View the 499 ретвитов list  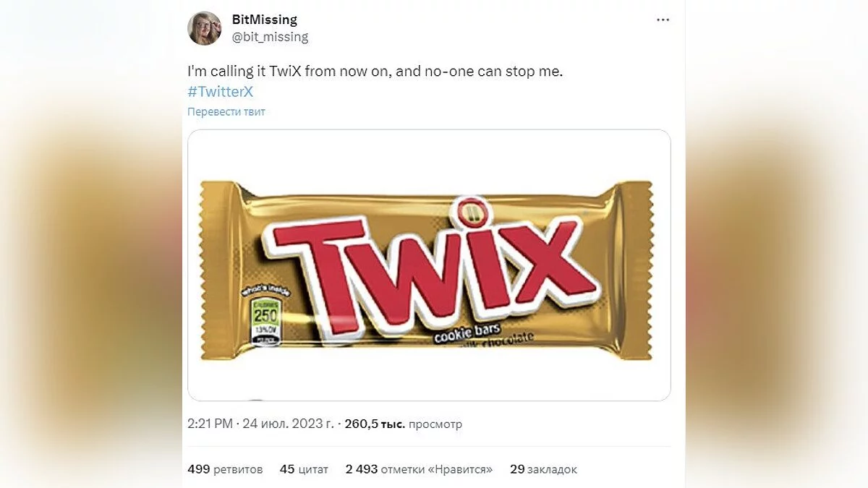[x=225, y=469]
